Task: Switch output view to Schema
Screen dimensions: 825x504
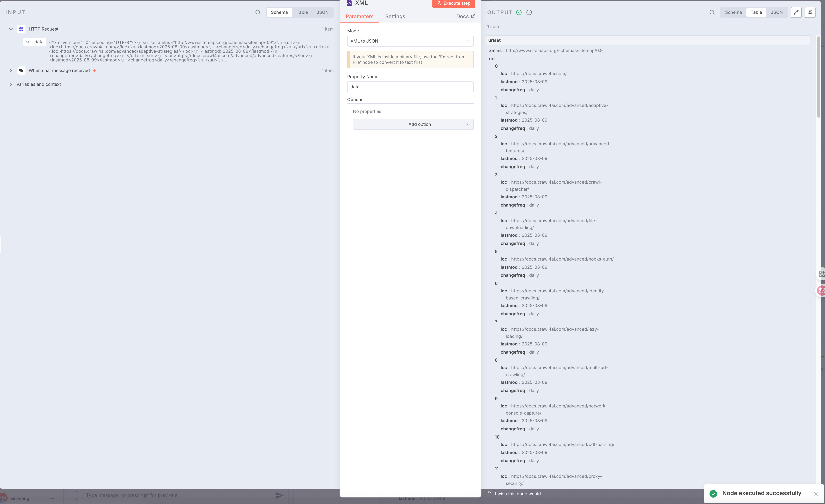Action: pos(733,12)
